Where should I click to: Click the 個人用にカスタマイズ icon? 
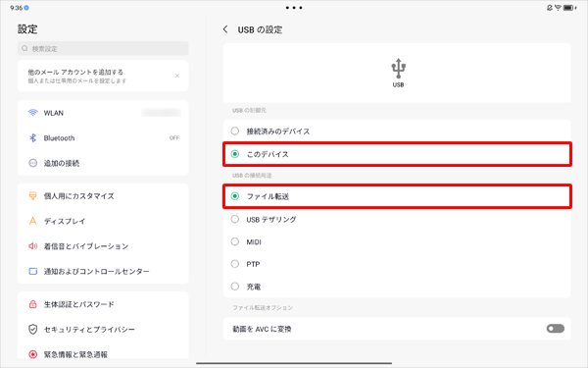click(33, 195)
